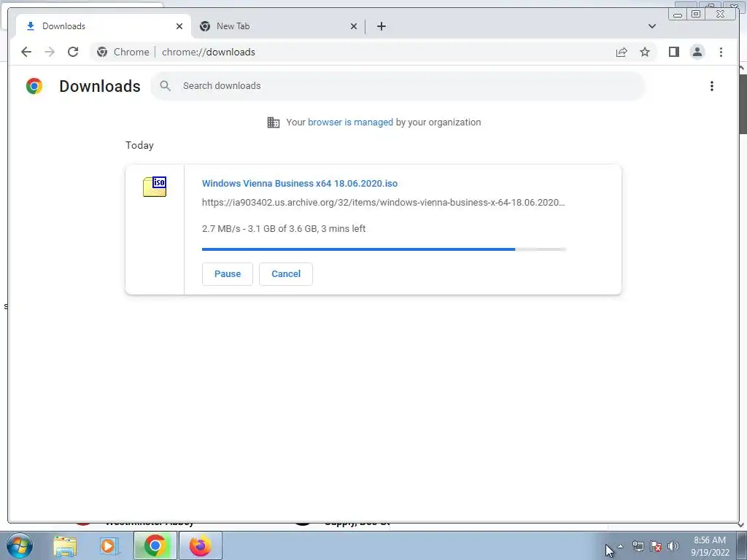Viewport: 747px width, 560px height.
Task: Launch Windows Media Player from taskbar
Action: [109, 546]
